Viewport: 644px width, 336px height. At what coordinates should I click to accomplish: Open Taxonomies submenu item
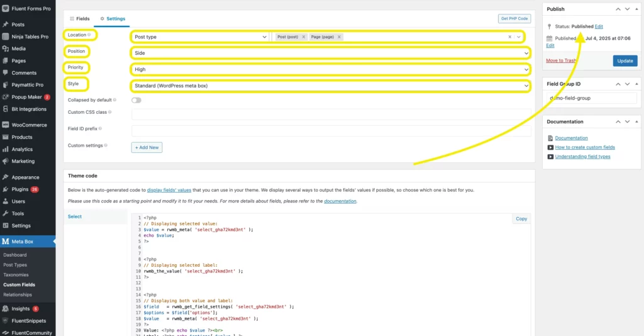click(16, 275)
